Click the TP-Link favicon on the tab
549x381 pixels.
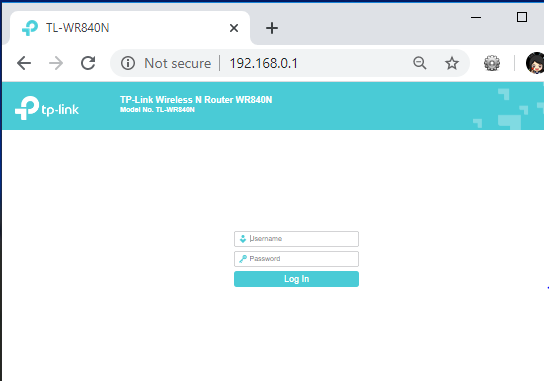pyautogui.click(x=30, y=28)
